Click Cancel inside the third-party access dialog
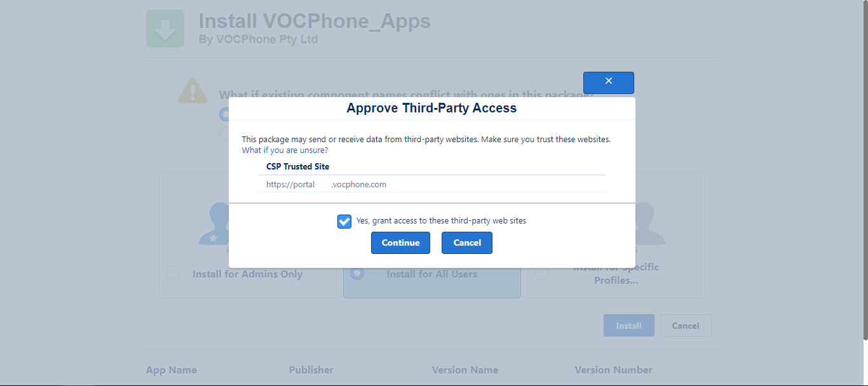 (467, 243)
